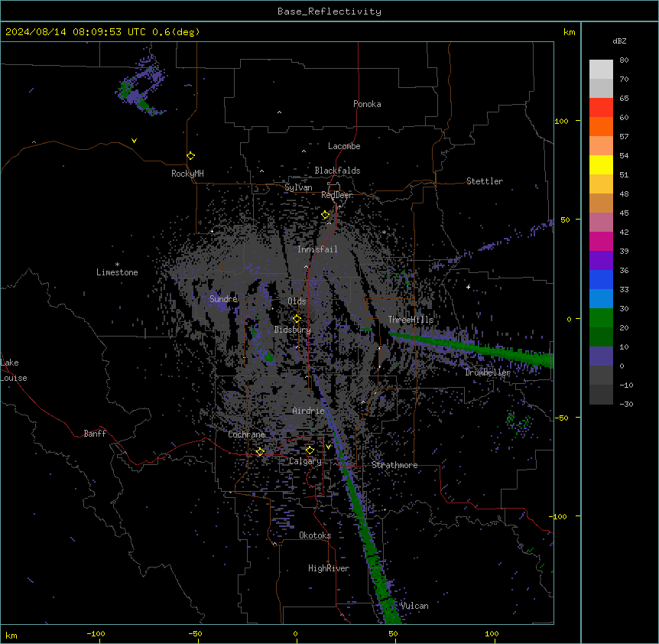Click the Calgary city label

click(306, 461)
